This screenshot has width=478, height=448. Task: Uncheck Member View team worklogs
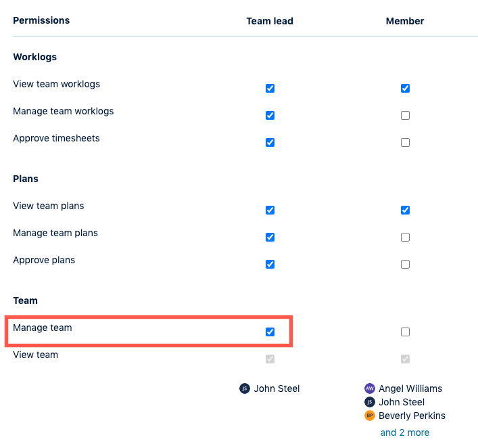tap(405, 89)
